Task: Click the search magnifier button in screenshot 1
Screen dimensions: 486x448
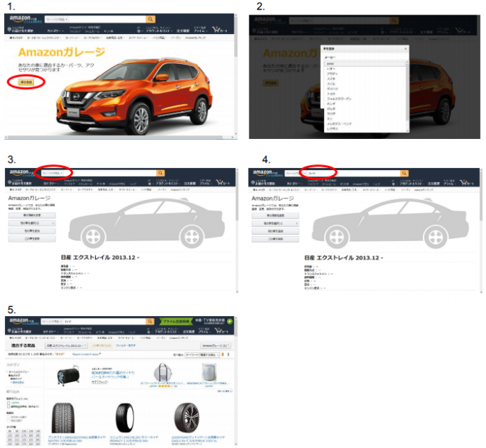Action: click(150, 19)
